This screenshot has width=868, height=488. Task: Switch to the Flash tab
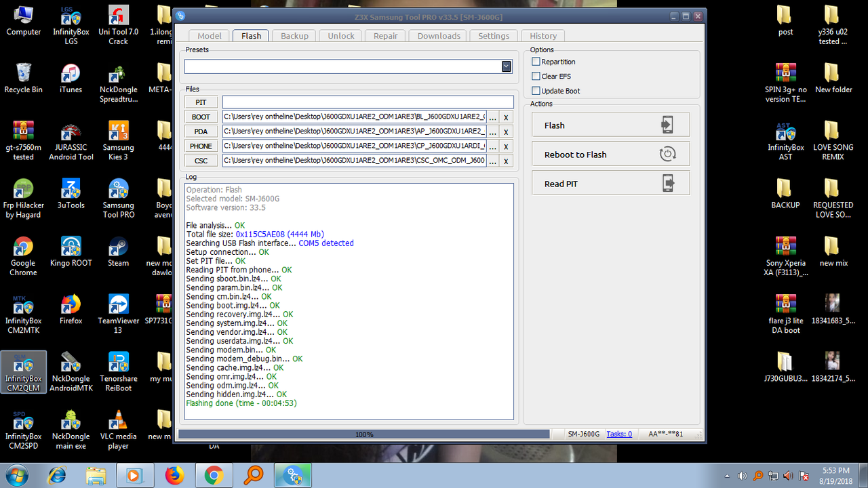(251, 36)
